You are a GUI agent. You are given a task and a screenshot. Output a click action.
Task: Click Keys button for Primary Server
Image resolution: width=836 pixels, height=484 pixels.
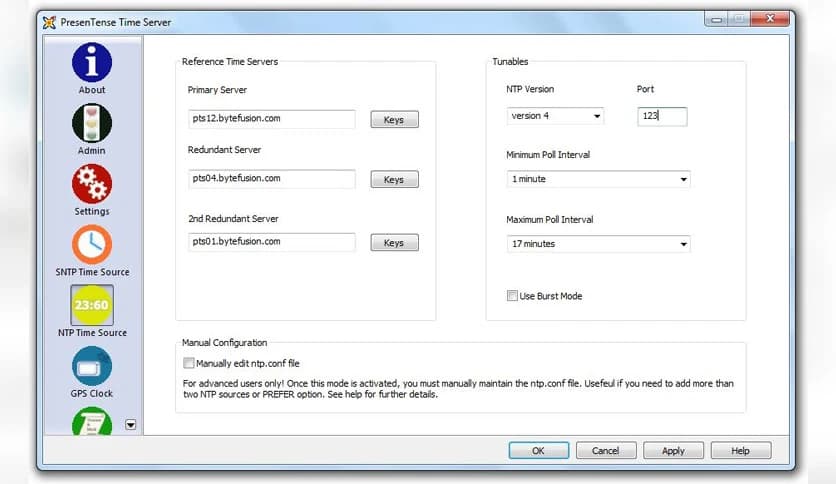pos(395,119)
